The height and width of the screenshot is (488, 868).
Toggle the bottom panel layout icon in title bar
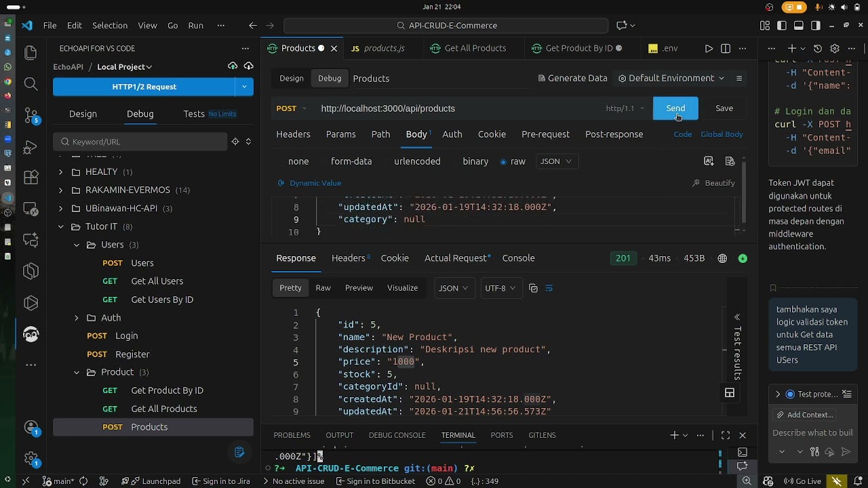(799, 26)
